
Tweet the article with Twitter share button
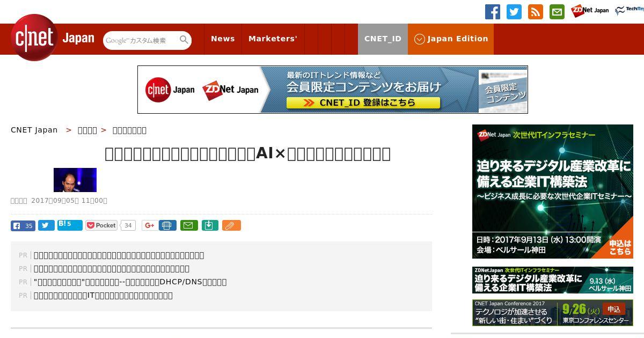(46, 225)
